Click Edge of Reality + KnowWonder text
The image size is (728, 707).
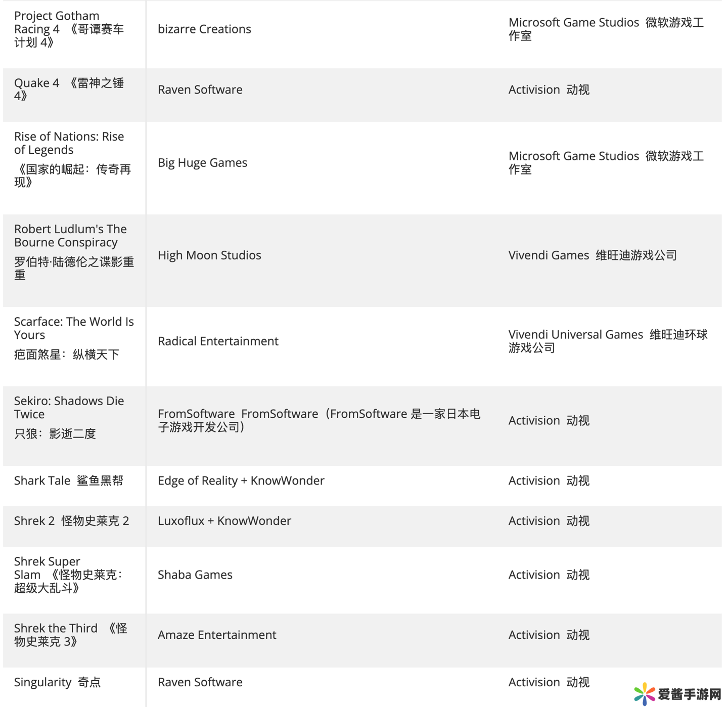241,480
